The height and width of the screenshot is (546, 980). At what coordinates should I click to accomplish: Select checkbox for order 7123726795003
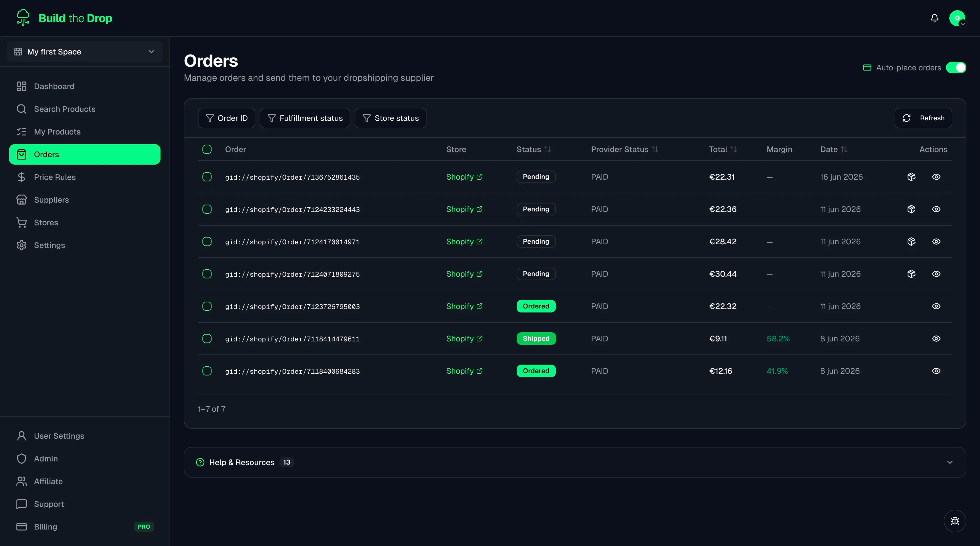pos(207,306)
